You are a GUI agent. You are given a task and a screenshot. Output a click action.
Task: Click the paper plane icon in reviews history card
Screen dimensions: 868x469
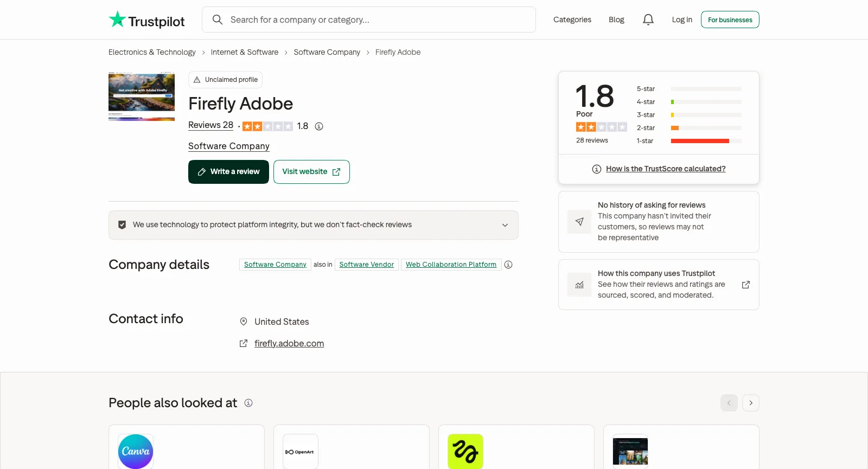click(579, 222)
